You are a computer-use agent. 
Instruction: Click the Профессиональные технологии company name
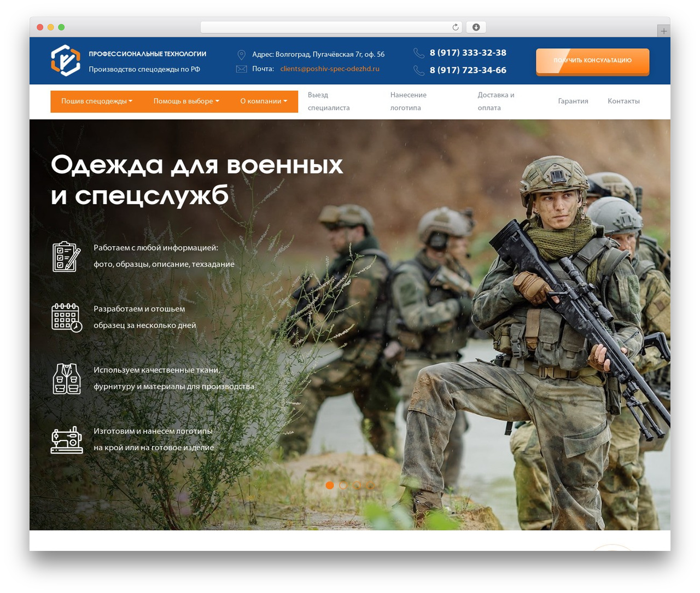pos(148,54)
